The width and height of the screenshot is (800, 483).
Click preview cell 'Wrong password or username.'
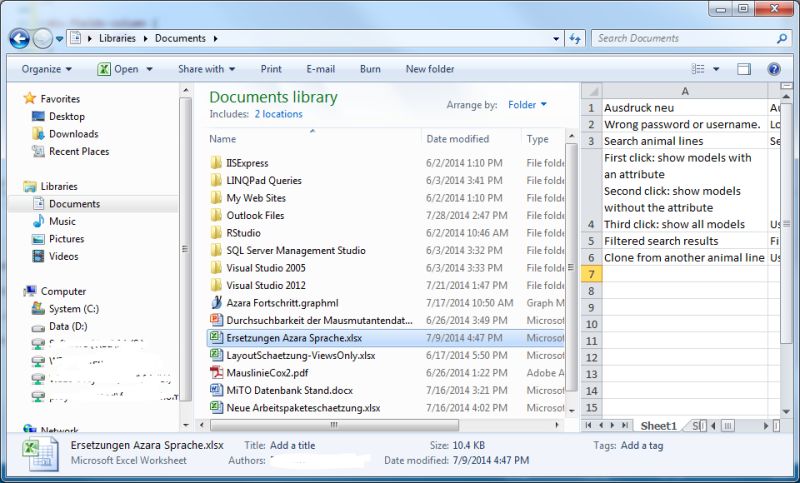click(685, 124)
